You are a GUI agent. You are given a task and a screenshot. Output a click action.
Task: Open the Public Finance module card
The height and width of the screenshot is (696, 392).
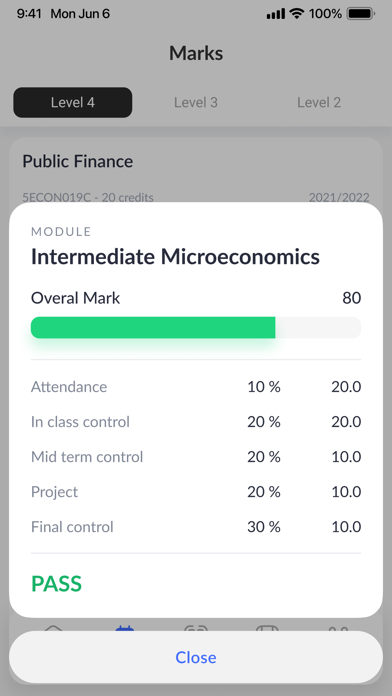196,171
